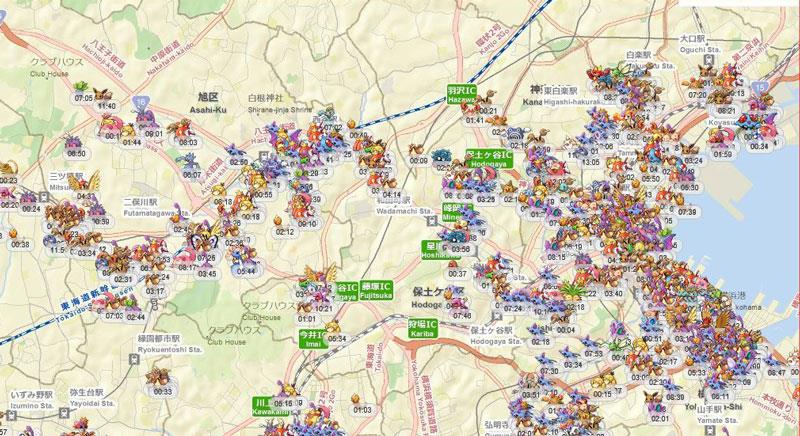The height and width of the screenshot is (436, 800).
Task: Click the Pokemon marker showing 00:09
Action: [418, 156]
